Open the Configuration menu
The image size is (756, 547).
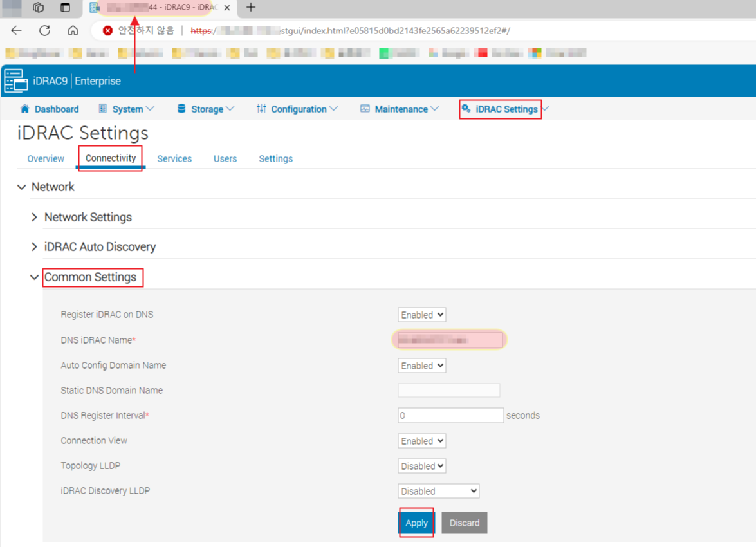click(x=299, y=109)
